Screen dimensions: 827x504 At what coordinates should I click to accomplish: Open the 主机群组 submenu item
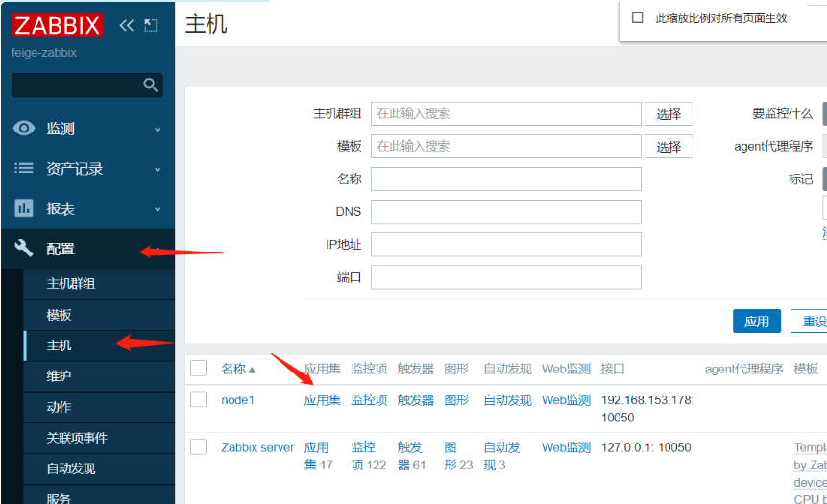point(71,284)
